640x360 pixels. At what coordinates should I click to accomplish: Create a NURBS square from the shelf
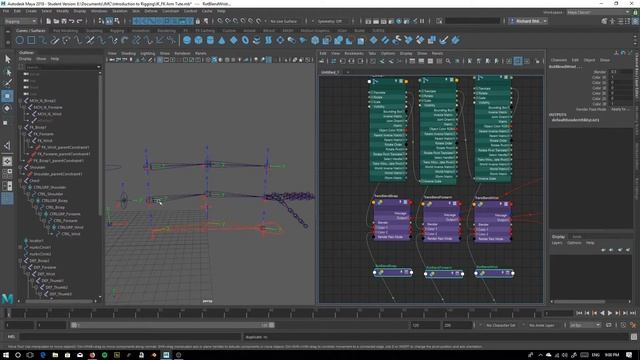(31, 40)
